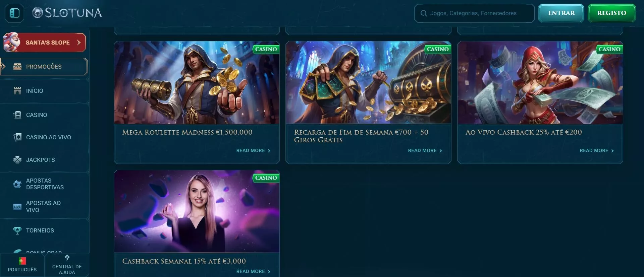Open the Casino ao Vivo cards icon
Screen dimensions: 644x277
[17, 137]
